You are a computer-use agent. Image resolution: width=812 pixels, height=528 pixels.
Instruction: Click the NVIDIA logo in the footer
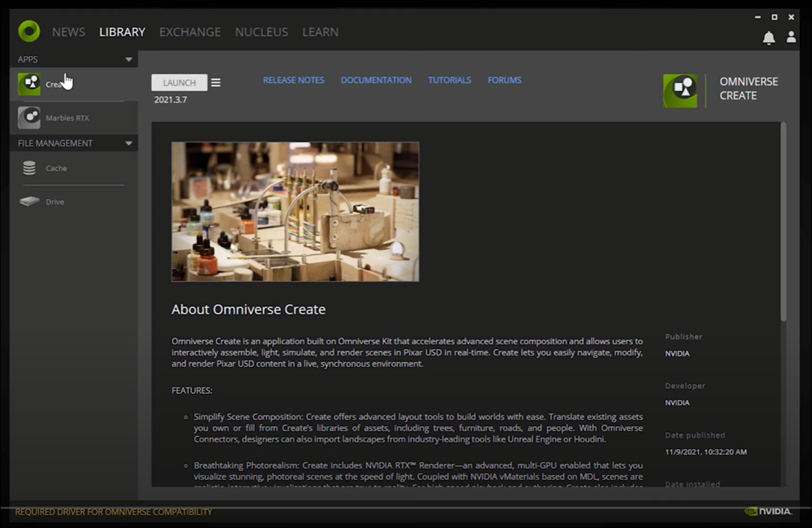[769, 512]
